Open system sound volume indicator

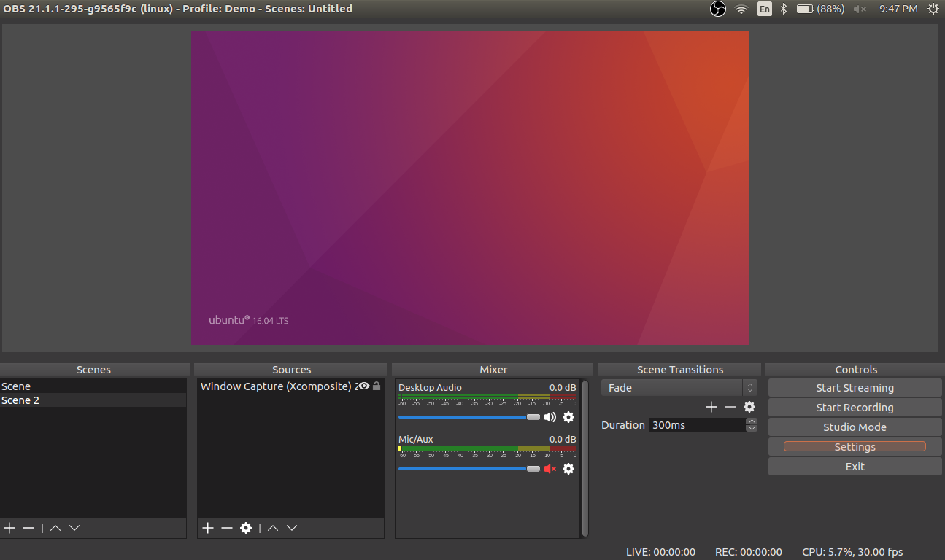pyautogui.click(x=860, y=9)
